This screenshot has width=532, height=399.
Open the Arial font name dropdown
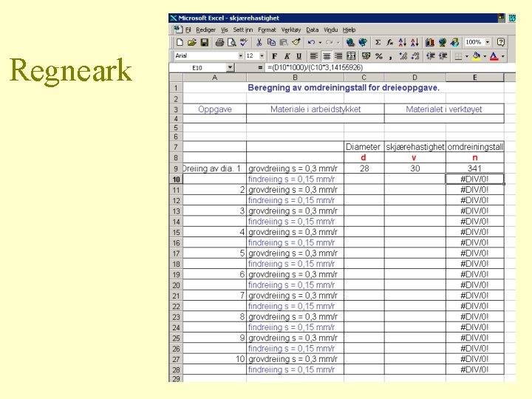[241, 56]
